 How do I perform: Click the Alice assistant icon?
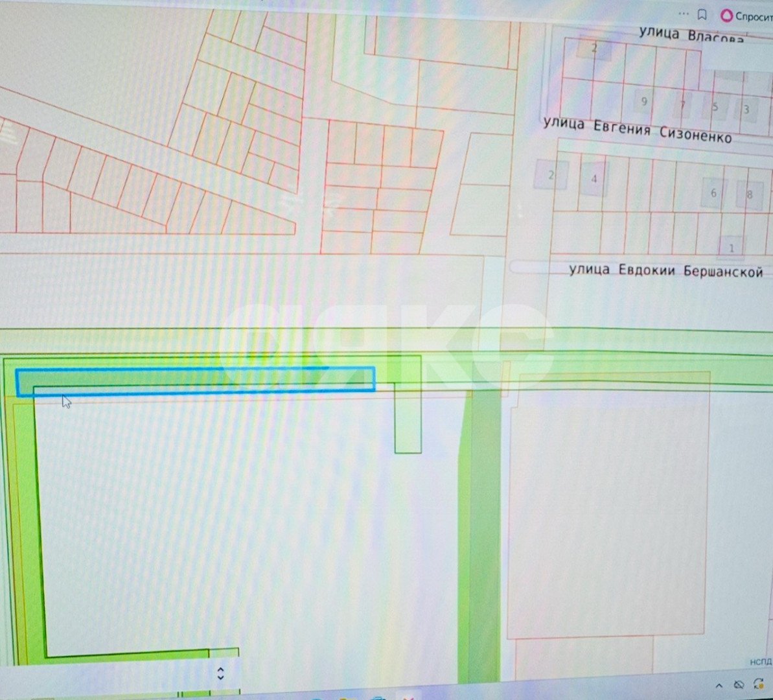[726, 16]
